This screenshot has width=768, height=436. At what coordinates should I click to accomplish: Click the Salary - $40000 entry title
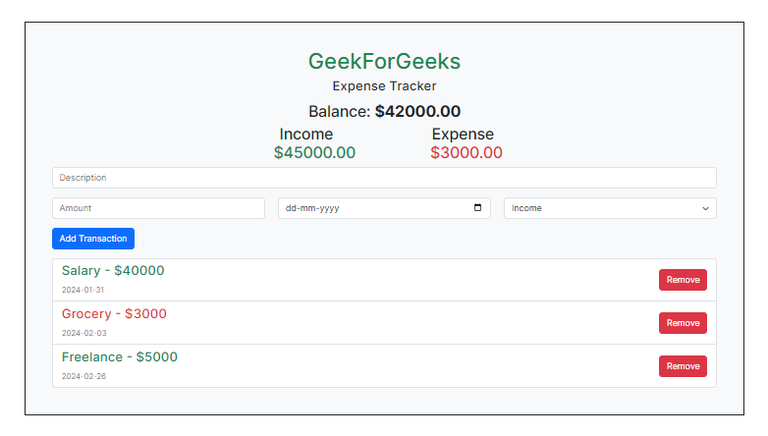point(113,271)
